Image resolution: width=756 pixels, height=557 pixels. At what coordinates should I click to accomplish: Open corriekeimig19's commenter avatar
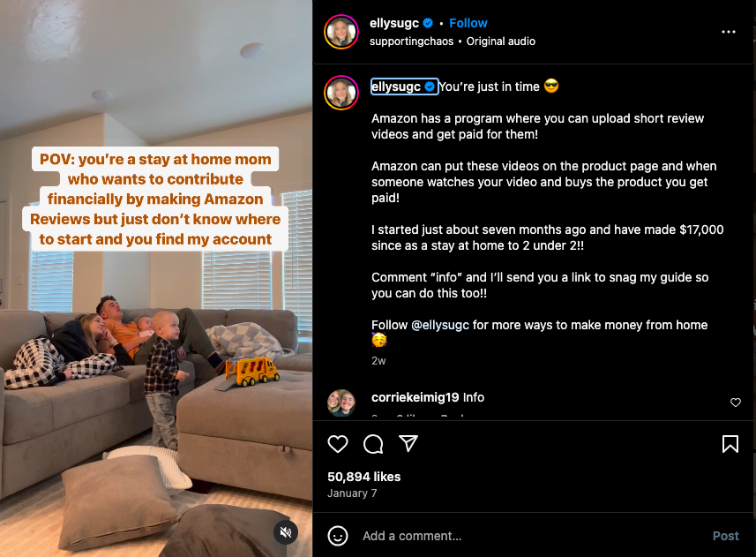point(341,403)
